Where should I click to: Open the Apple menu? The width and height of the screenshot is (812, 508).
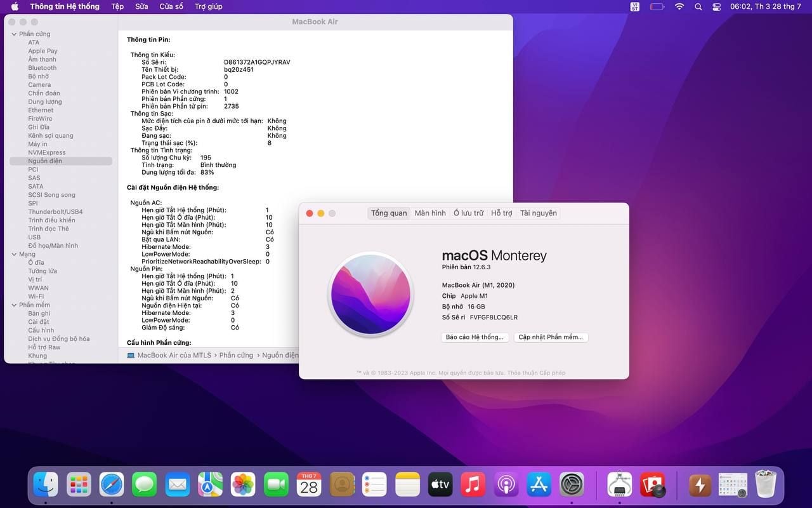15,6
